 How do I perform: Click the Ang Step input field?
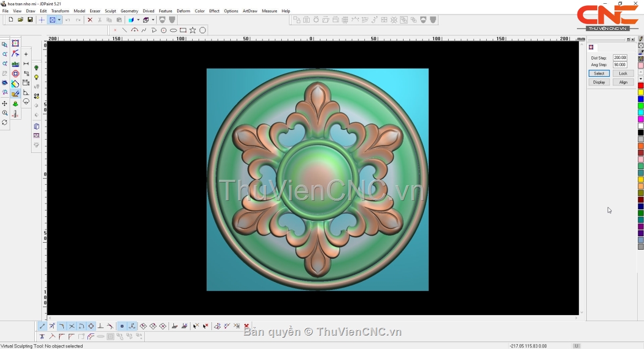click(620, 64)
